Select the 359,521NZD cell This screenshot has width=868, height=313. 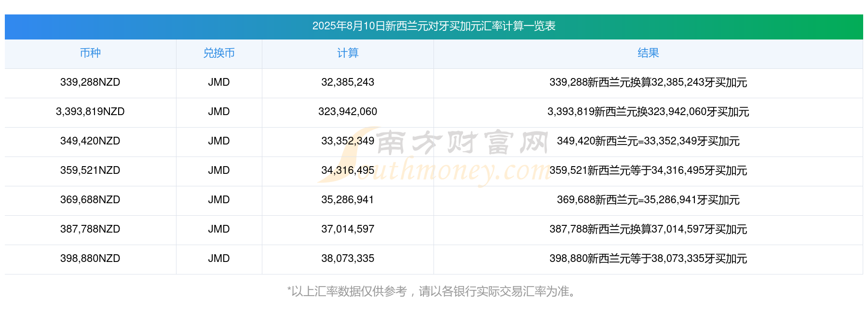coord(90,170)
